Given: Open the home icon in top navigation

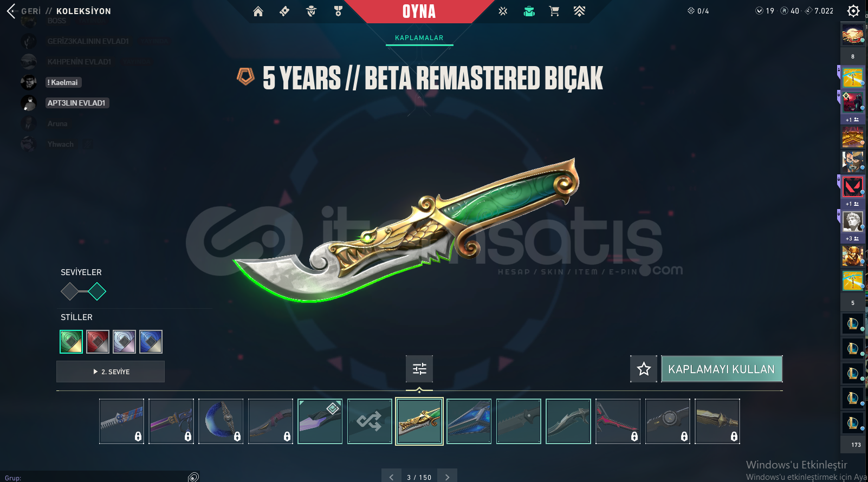Looking at the screenshot, I should tap(258, 11).
